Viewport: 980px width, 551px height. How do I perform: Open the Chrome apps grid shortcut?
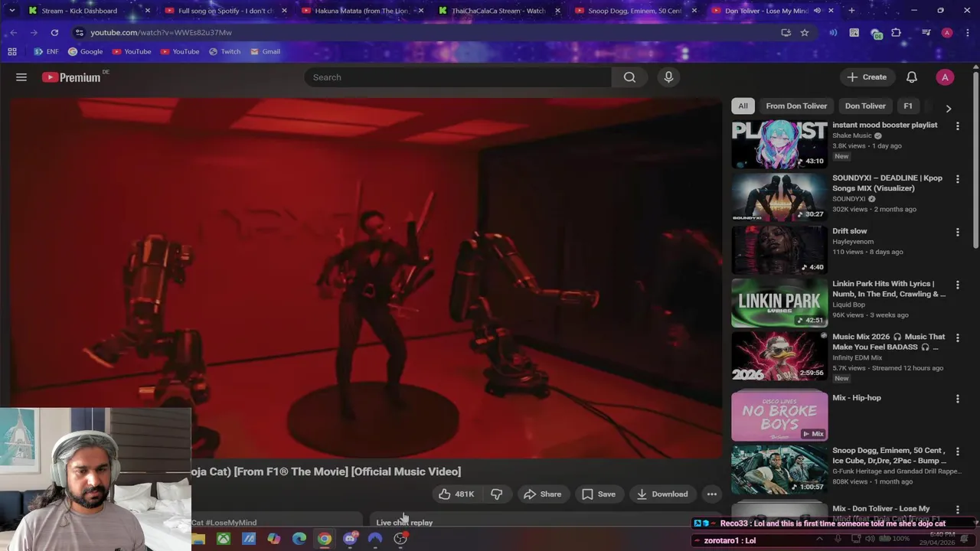tap(12, 52)
